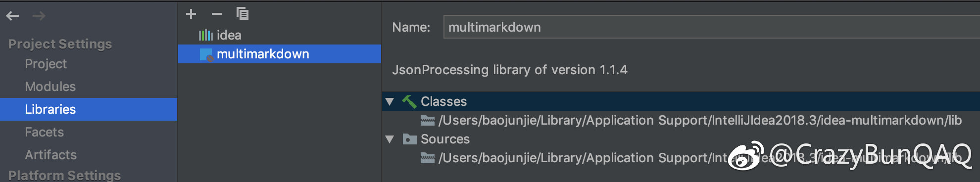This screenshot has width=980, height=182.
Task: Click the idea library bar-chart icon
Action: 205,35
